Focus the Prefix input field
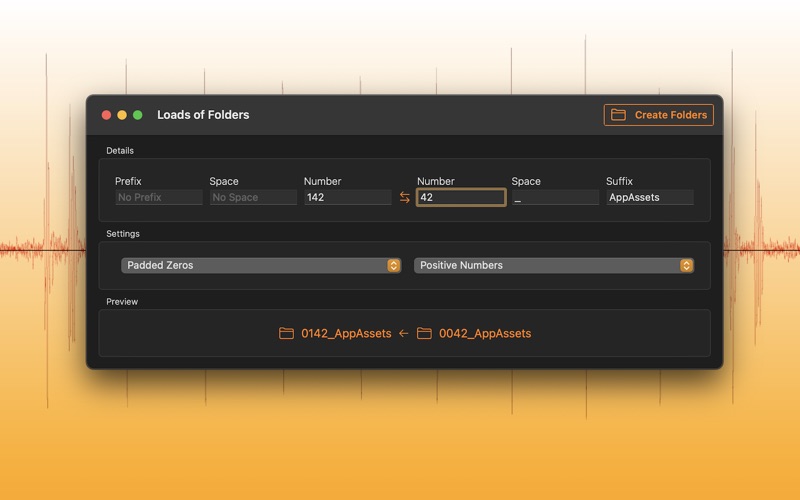 (159, 197)
